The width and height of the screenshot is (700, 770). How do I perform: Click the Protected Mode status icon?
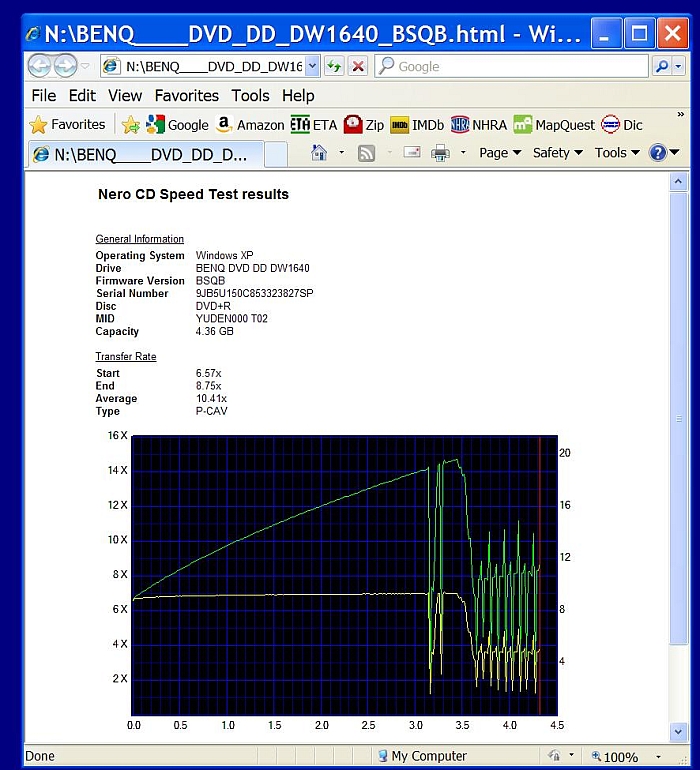pos(554,755)
